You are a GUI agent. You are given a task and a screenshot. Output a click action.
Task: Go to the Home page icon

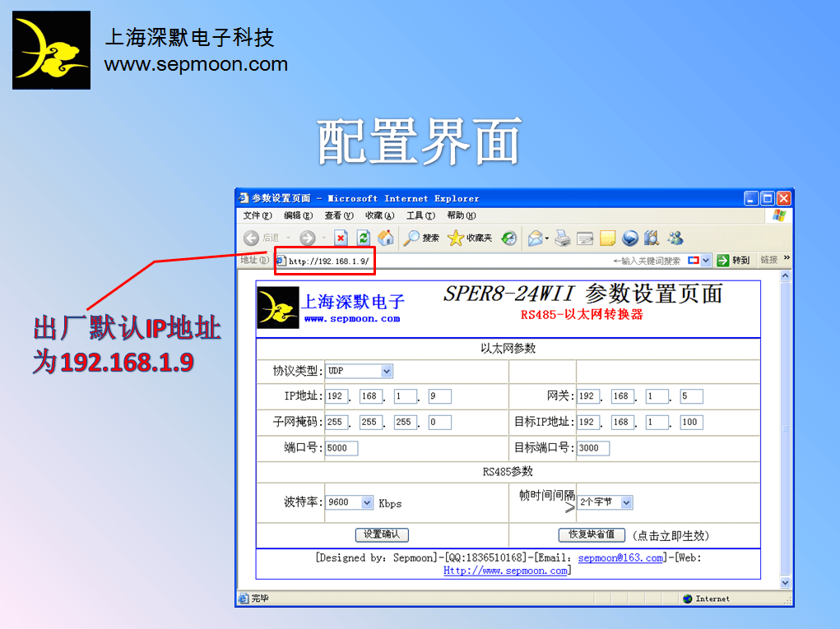tap(385, 238)
